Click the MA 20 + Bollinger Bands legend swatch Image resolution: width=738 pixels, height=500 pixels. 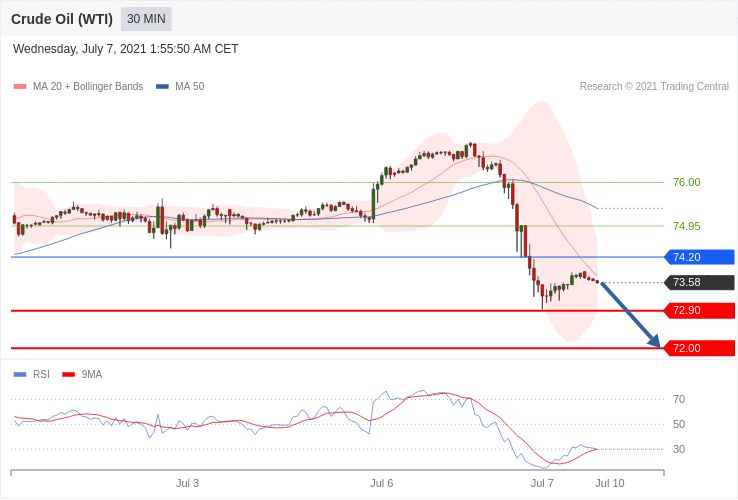[20, 87]
